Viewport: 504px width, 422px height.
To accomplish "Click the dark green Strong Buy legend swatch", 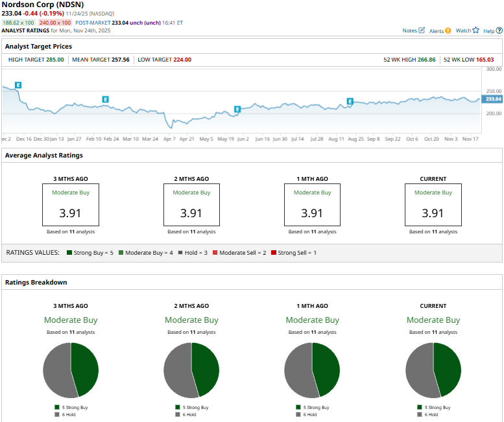I will pyautogui.click(x=69, y=252).
